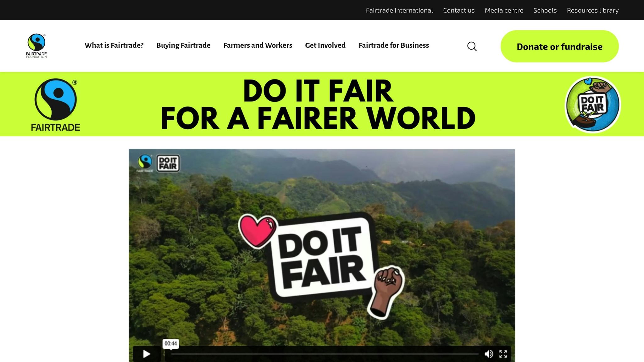Screen dimensions: 644x362
Task: Open the Buying Fairtrade menu
Action: pyautogui.click(x=183, y=45)
